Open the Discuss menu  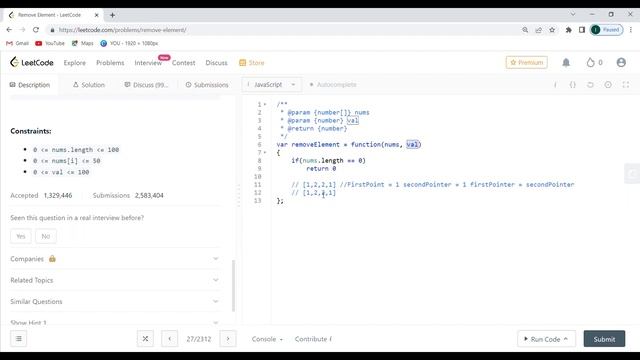[x=216, y=63]
